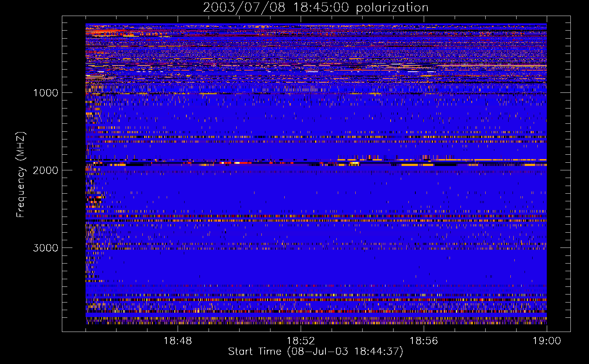Click the 'Start Time (08-Jul-03 18:44:37)' label
Screen dimensions: 589x364
tap(316, 352)
